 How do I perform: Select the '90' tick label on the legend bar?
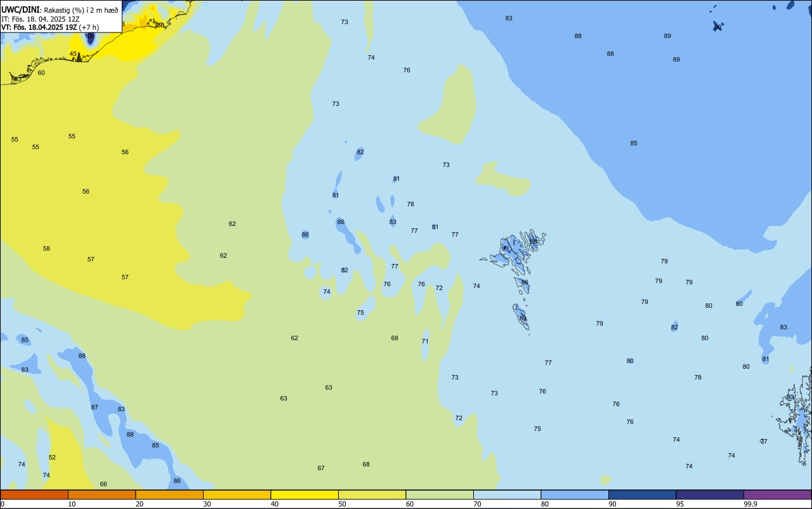[613, 504]
